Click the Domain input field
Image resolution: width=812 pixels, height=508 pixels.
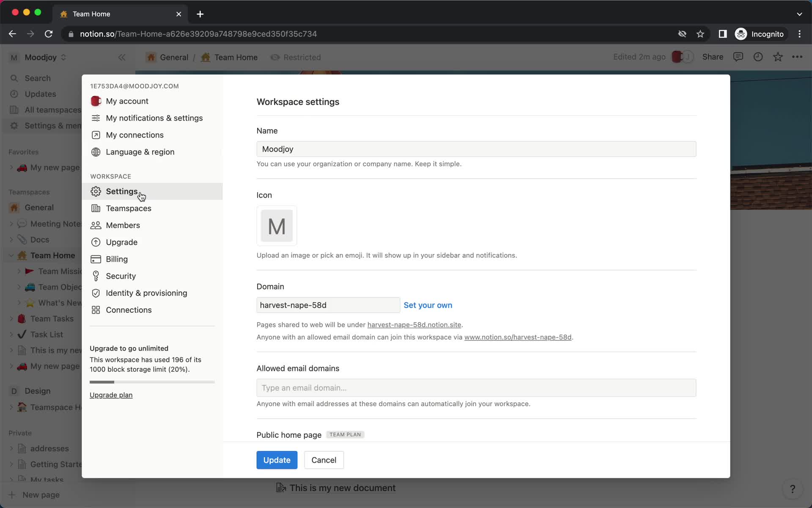pos(328,305)
